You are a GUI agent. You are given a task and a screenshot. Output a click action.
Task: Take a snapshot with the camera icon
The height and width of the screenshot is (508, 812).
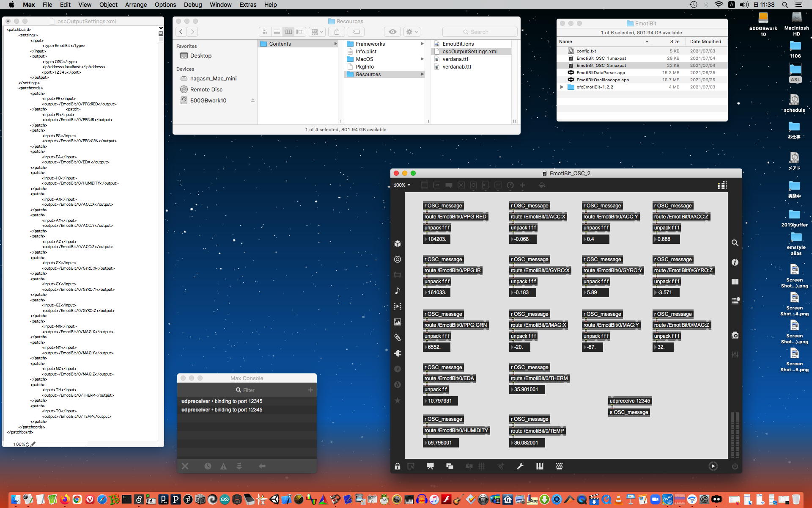pyautogui.click(x=735, y=335)
